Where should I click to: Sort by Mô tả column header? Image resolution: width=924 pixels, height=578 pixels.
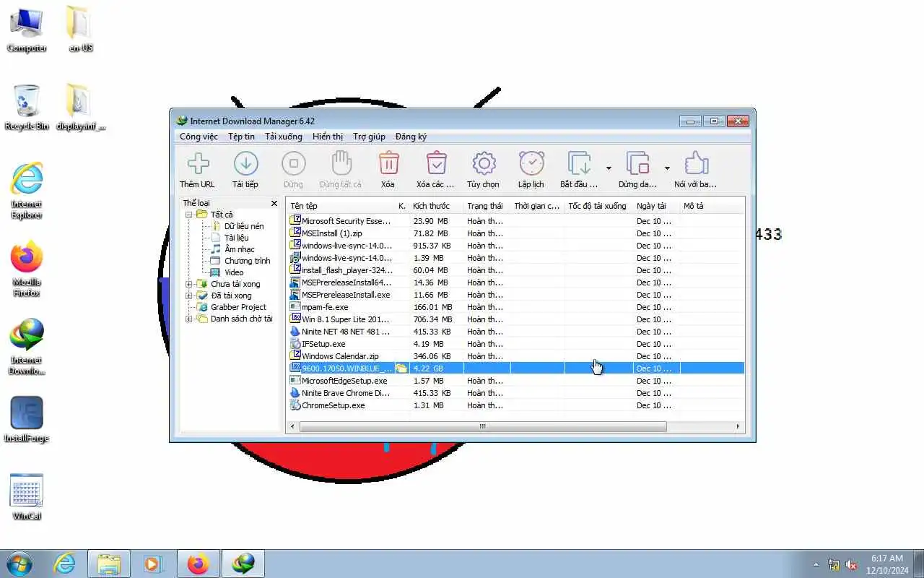(712, 206)
